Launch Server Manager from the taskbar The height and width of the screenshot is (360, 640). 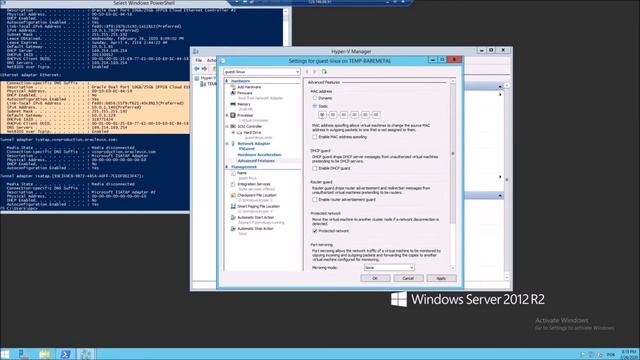[24, 354]
